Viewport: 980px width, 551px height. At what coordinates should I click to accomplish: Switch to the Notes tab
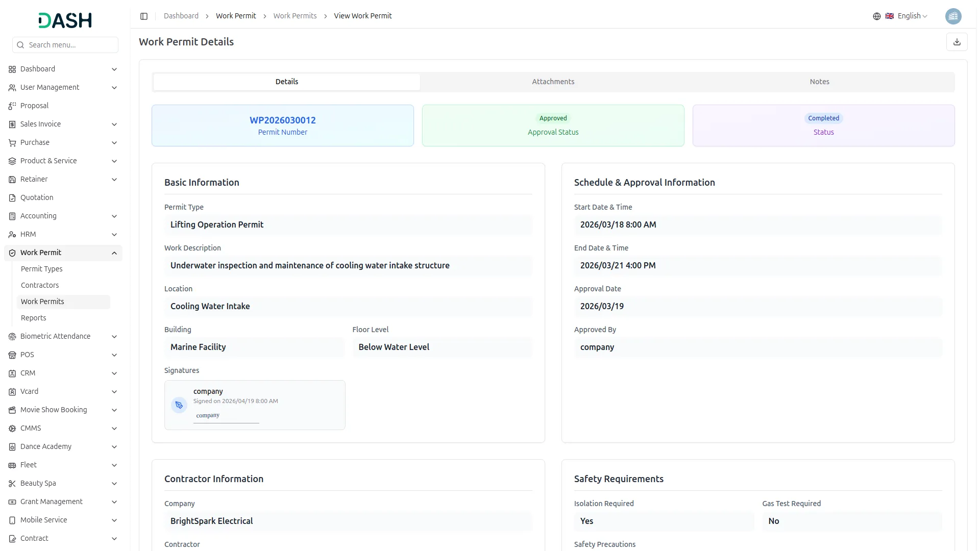[x=819, y=82]
